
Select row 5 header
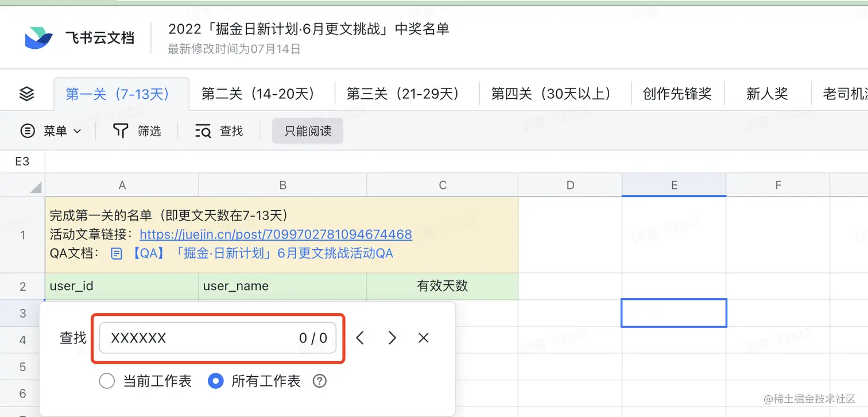(x=22, y=366)
